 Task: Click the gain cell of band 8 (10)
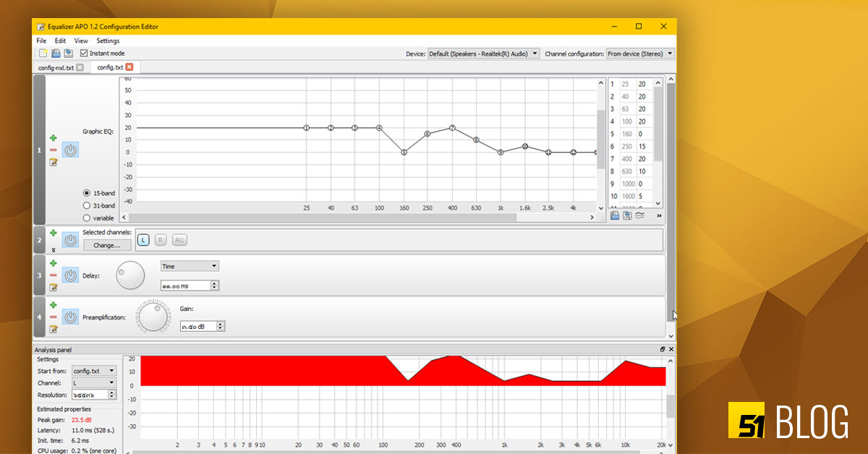[x=644, y=171]
